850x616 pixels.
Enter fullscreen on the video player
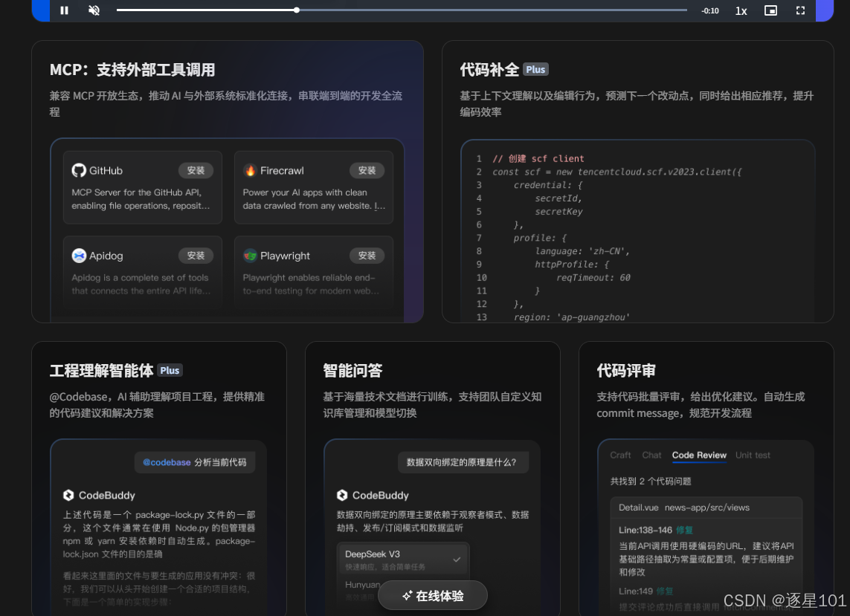pos(800,10)
